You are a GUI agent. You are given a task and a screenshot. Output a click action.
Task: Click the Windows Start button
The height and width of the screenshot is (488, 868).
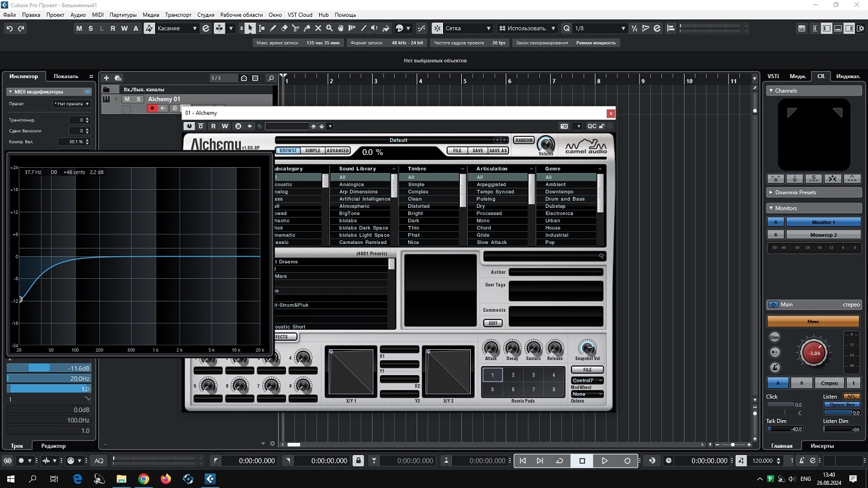pos(11,479)
